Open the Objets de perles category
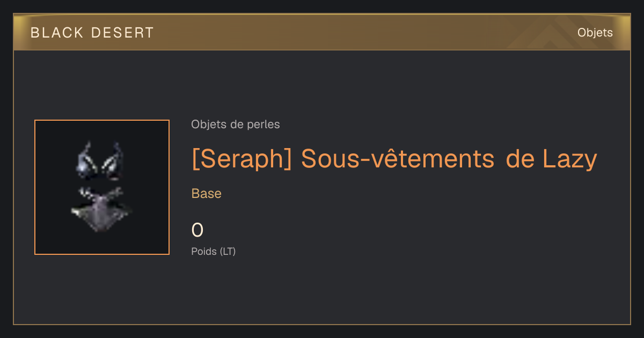The image size is (644, 338). point(236,124)
